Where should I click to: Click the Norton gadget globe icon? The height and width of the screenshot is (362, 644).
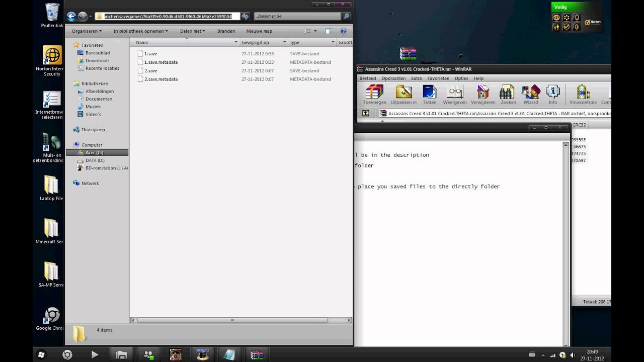[556, 17]
